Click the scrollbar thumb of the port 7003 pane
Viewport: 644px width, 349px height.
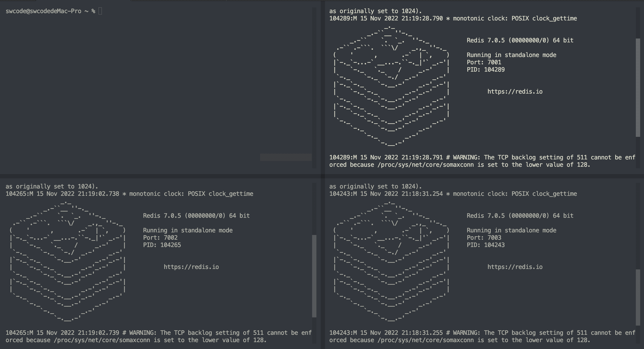638,297
